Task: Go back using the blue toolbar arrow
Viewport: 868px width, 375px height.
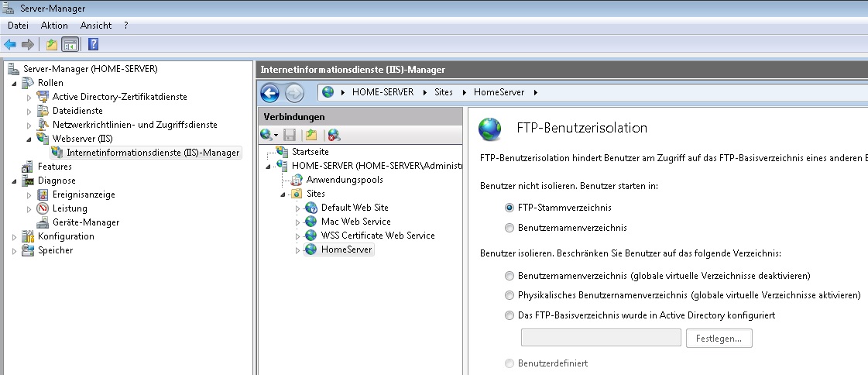Action: pos(10,44)
